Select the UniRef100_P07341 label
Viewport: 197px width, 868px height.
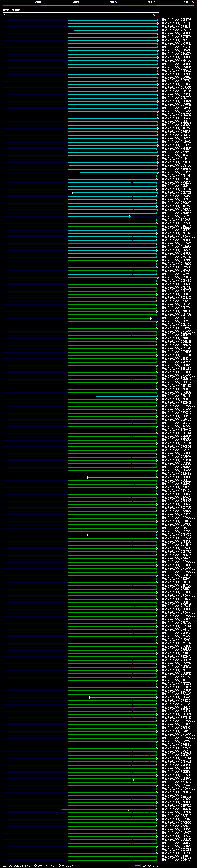[177, 819]
